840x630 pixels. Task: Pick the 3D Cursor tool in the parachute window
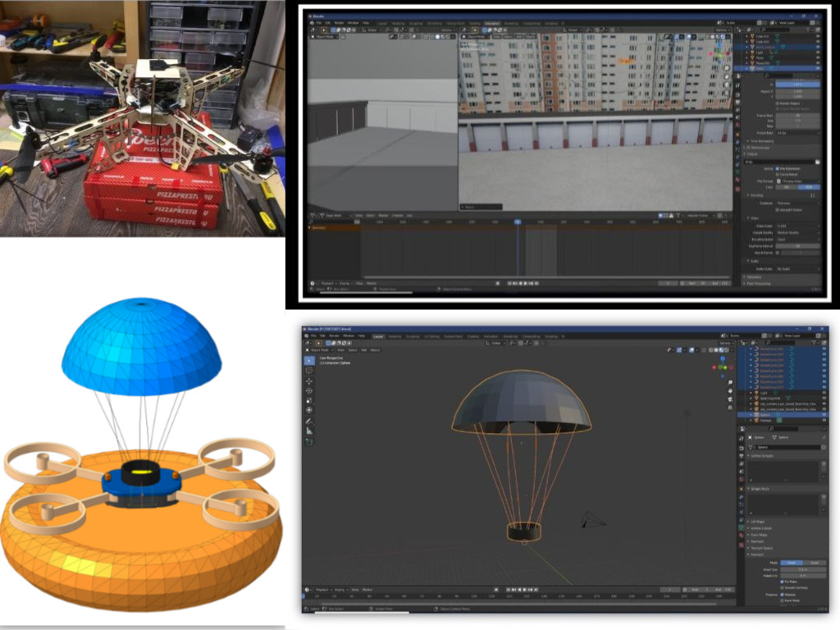pos(309,370)
